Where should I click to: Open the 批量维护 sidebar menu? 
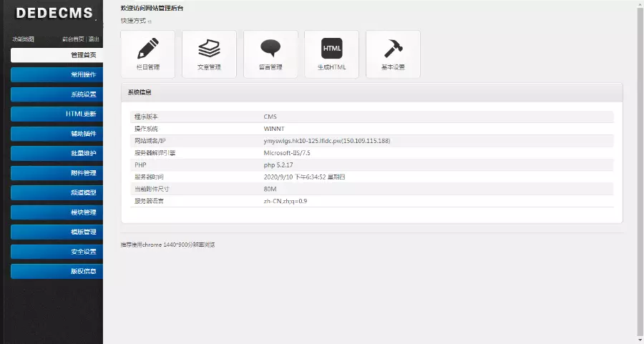click(x=57, y=153)
